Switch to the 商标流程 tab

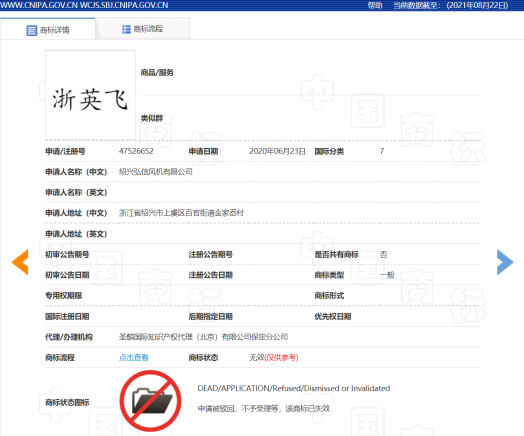coord(143,29)
